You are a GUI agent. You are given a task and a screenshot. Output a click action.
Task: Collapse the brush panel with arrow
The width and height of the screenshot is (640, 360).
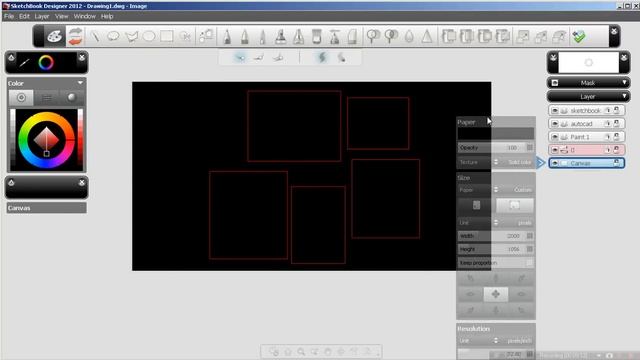coord(11,58)
